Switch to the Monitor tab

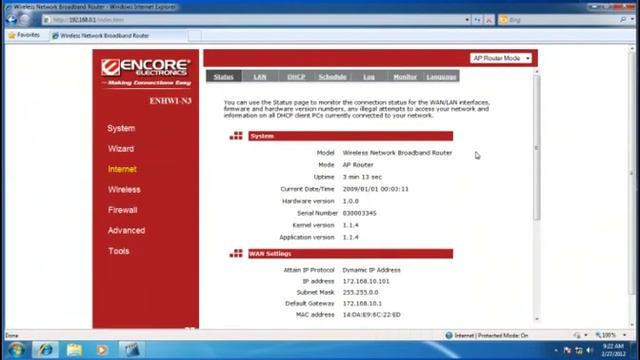pos(405,77)
